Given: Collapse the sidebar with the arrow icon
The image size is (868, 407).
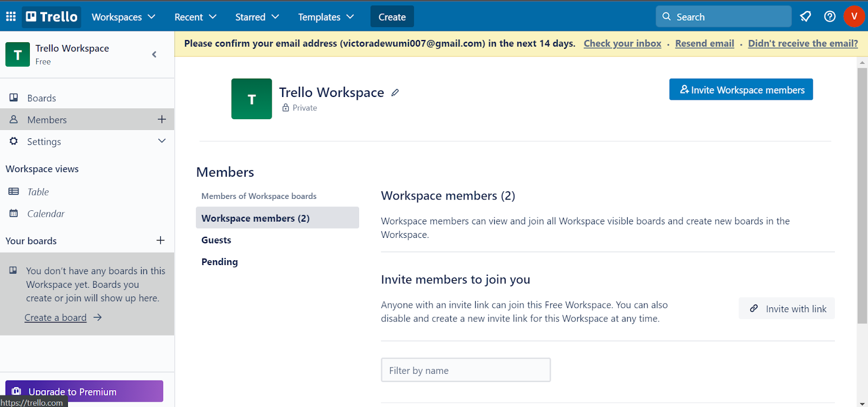Looking at the screenshot, I should 155,54.
